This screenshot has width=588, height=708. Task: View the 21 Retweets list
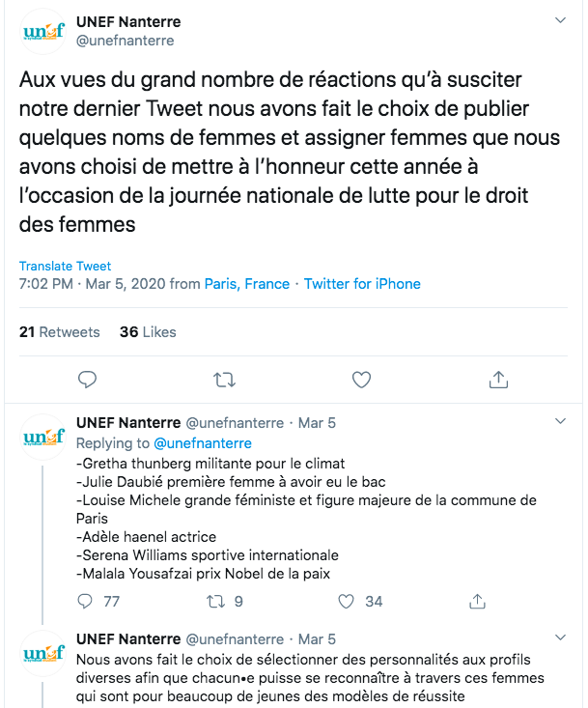point(59,331)
